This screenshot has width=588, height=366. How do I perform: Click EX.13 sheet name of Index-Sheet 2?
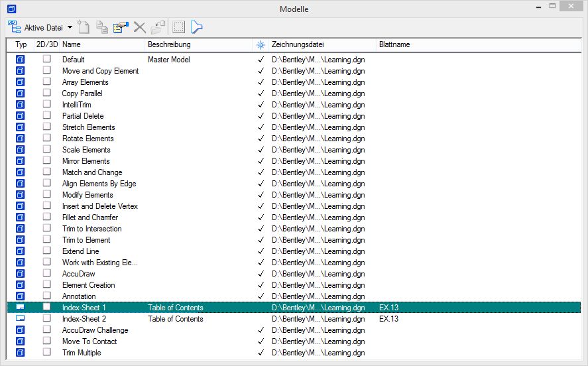click(x=389, y=319)
